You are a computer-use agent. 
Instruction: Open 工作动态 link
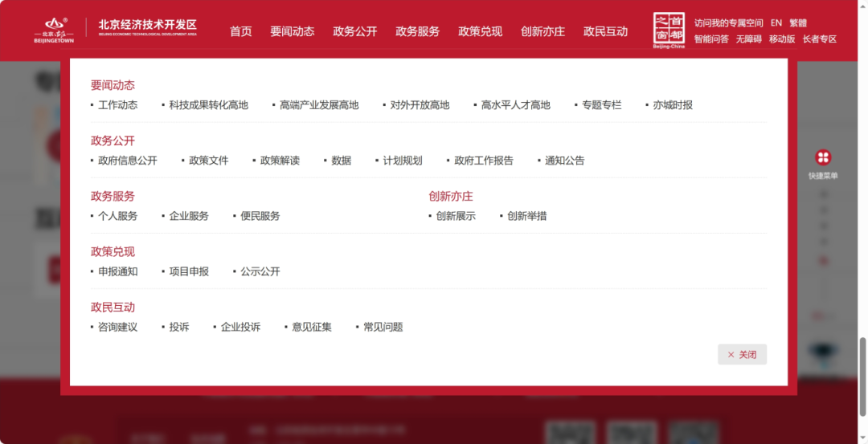[117, 105]
